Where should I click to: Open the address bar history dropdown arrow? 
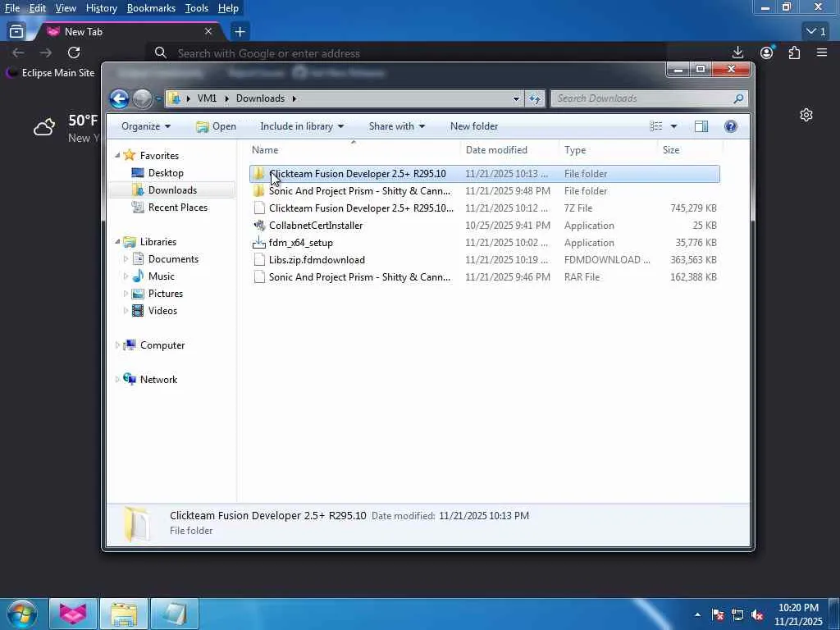[x=516, y=98]
